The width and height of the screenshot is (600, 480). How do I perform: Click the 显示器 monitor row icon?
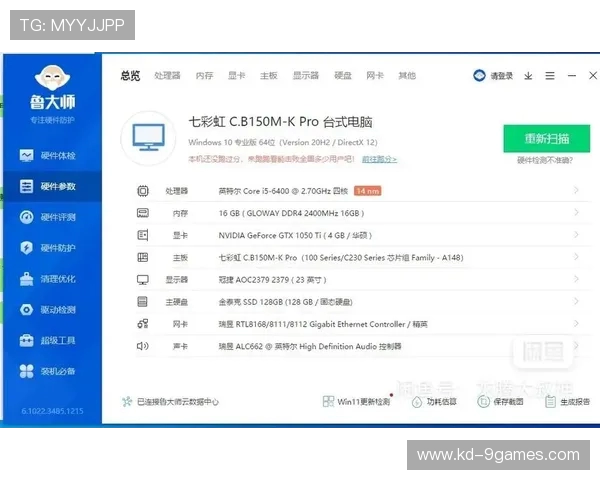point(143,280)
